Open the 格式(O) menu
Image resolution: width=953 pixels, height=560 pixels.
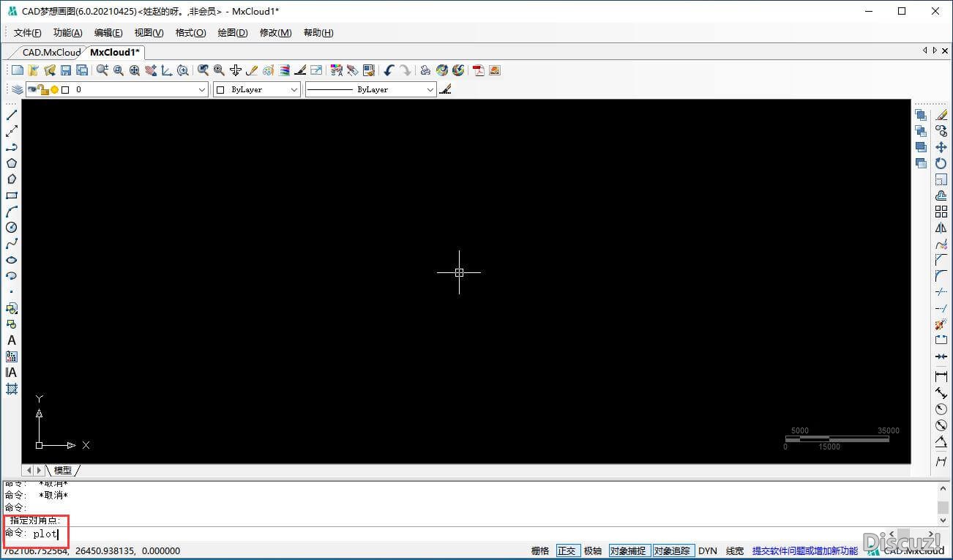pos(190,33)
